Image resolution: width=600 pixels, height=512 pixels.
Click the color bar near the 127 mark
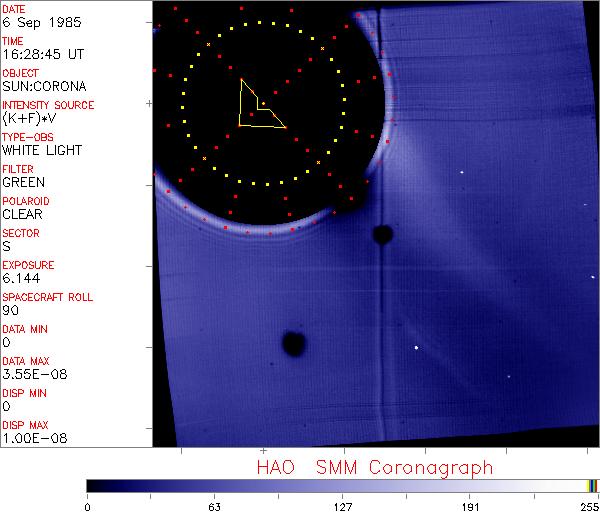(342, 485)
